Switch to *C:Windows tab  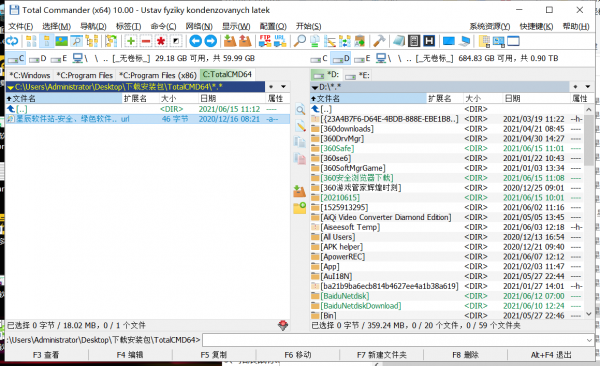pyautogui.click(x=30, y=75)
